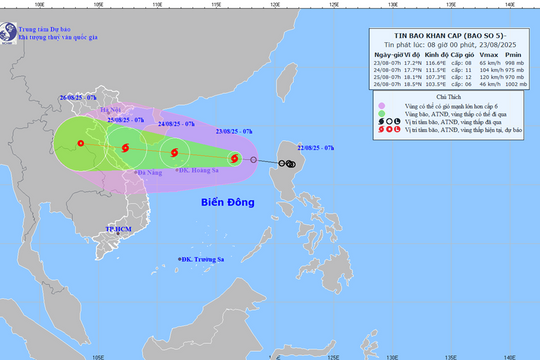
Task: Click the green storm-path legend swatch
Action: (382, 114)
